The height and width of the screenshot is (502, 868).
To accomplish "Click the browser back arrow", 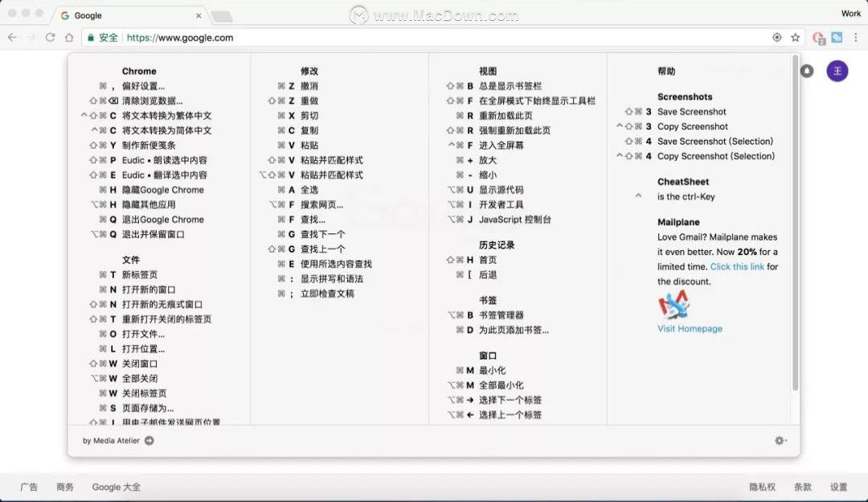I will [x=12, y=38].
